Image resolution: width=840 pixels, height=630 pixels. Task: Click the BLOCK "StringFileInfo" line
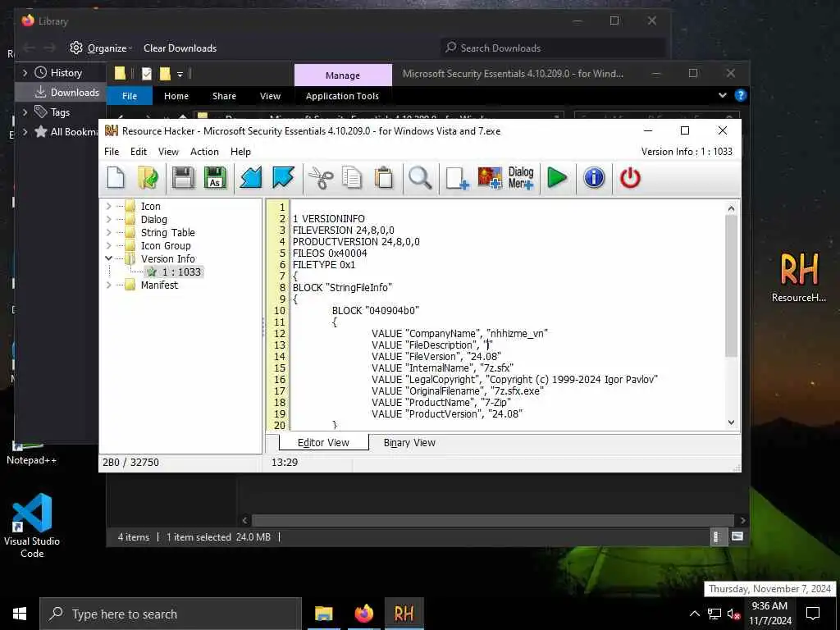tap(342, 288)
